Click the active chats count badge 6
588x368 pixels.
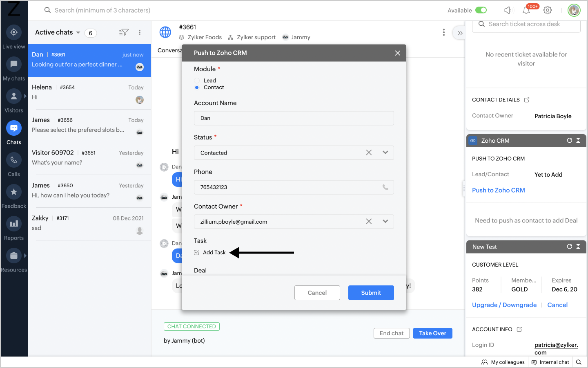pyautogui.click(x=91, y=33)
